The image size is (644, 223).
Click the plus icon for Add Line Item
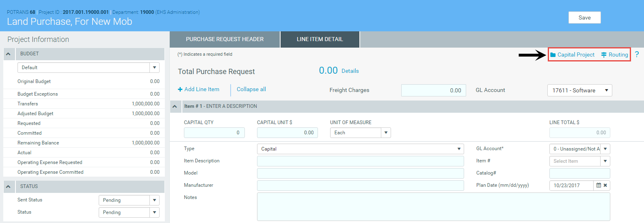pos(180,90)
